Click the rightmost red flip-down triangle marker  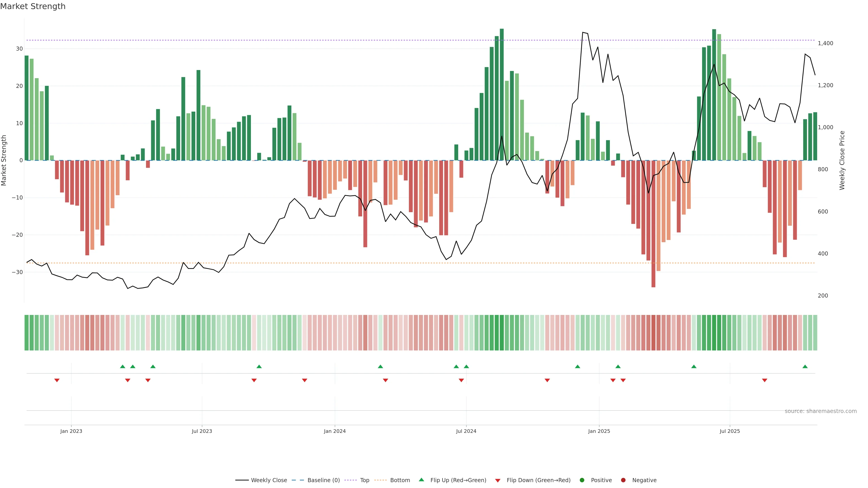click(x=764, y=380)
